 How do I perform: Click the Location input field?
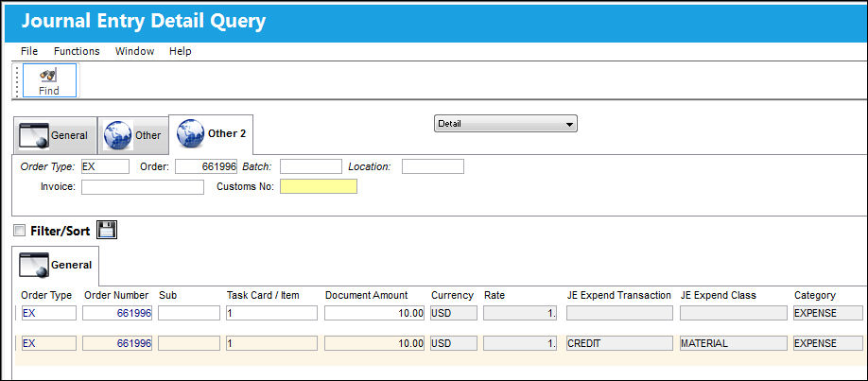[433, 166]
